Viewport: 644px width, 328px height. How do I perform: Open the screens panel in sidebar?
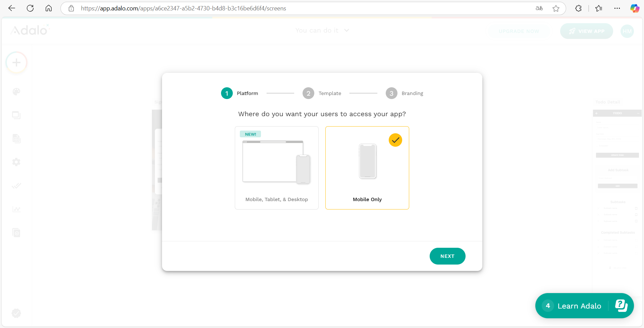(16, 115)
